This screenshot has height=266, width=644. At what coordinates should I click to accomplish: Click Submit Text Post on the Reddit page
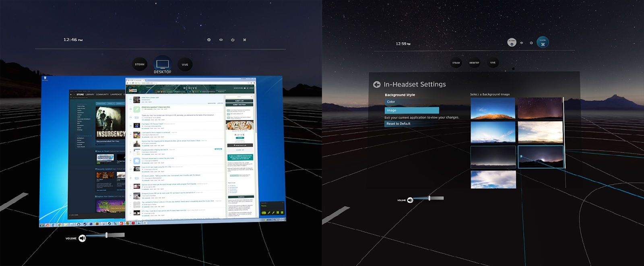239,105
